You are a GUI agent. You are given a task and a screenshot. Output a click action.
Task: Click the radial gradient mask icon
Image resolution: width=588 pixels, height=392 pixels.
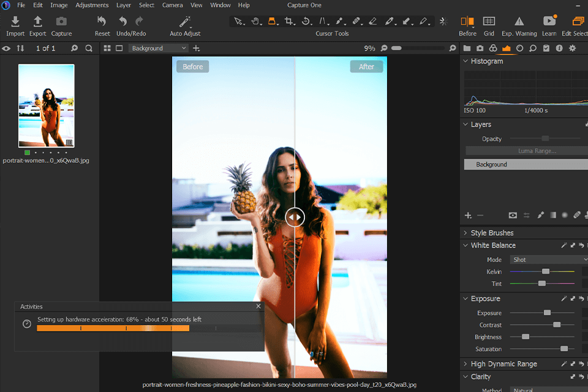(x=565, y=216)
